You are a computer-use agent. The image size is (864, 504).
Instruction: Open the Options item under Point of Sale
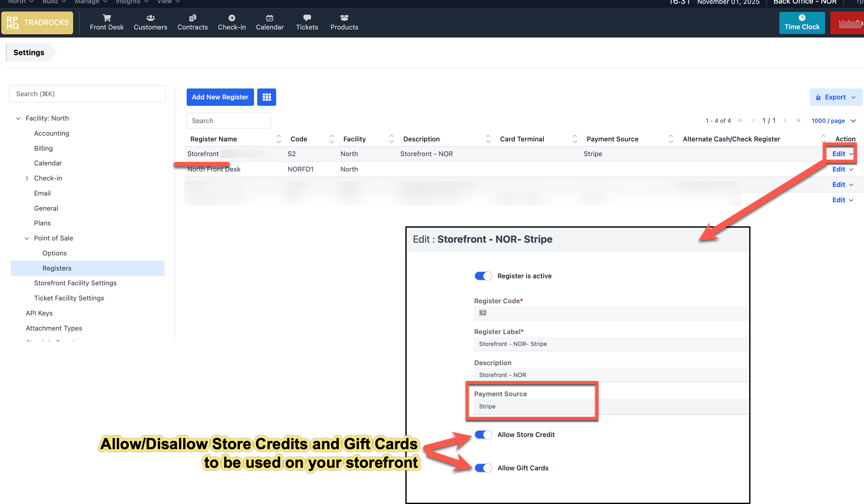(x=55, y=253)
